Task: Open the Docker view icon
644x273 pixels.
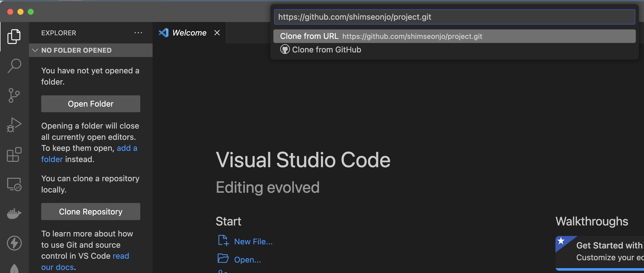Action: point(14,213)
